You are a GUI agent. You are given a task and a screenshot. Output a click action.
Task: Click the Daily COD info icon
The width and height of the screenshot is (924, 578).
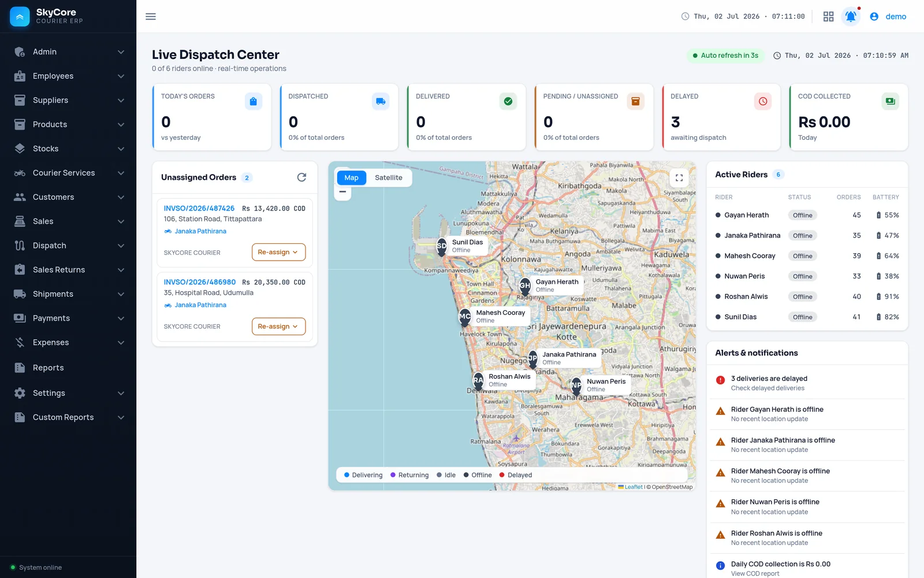pyautogui.click(x=720, y=566)
